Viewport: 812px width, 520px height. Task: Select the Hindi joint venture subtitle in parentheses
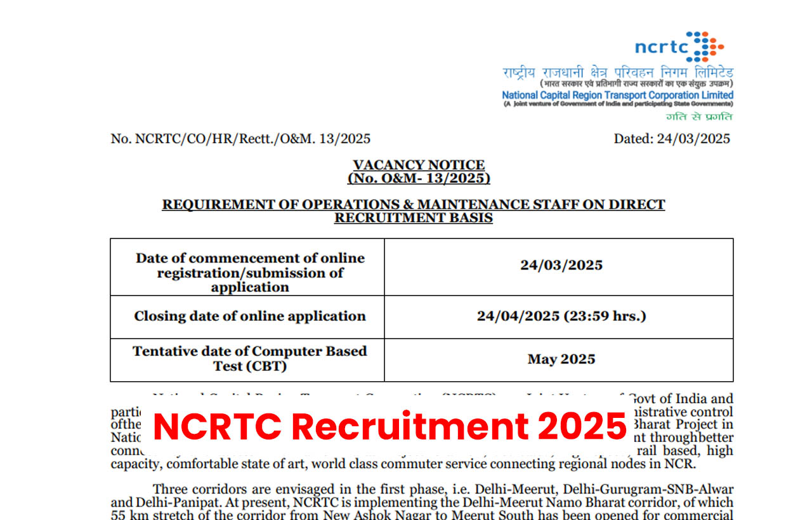tap(636, 84)
